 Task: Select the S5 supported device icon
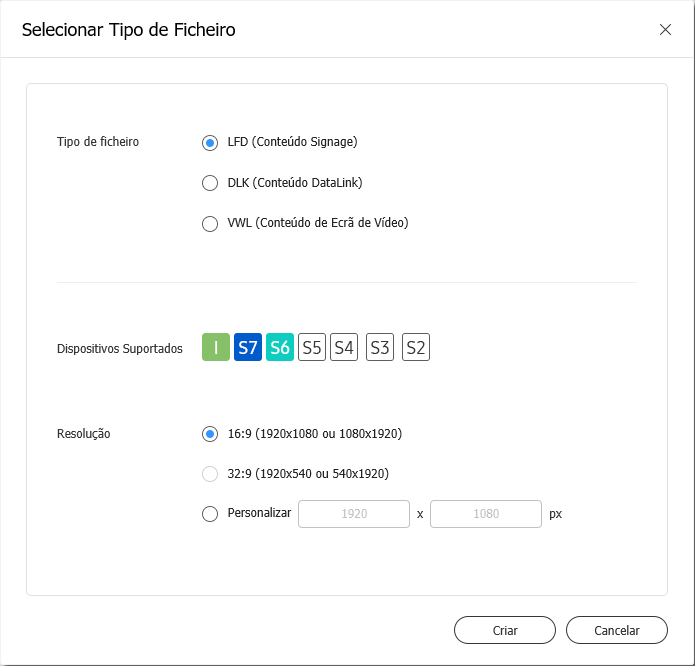[312, 347]
